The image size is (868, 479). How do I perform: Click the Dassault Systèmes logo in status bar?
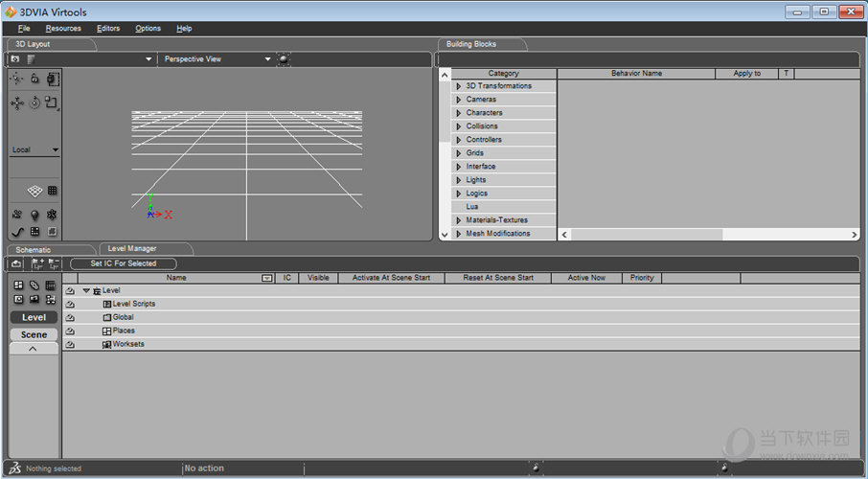point(15,468)
